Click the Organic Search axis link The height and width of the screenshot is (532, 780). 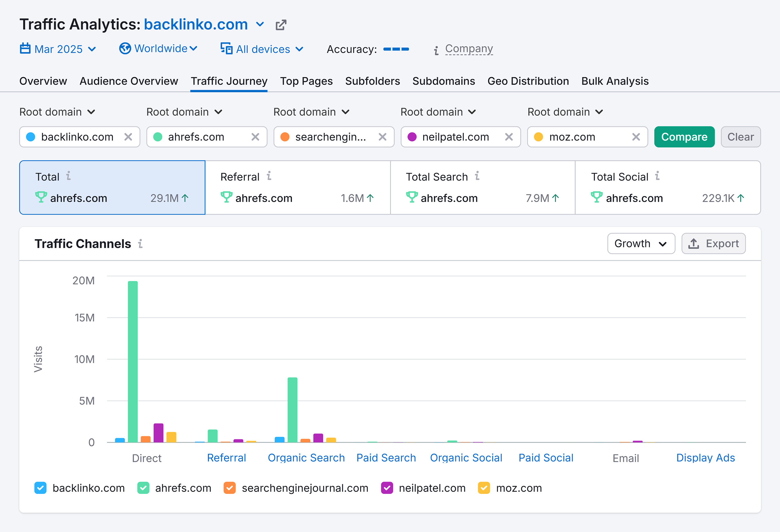coord(306,458)
